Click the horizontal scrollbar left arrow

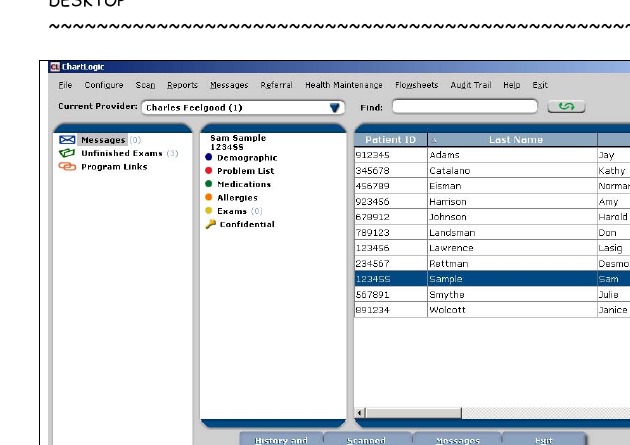pos(360,413)
